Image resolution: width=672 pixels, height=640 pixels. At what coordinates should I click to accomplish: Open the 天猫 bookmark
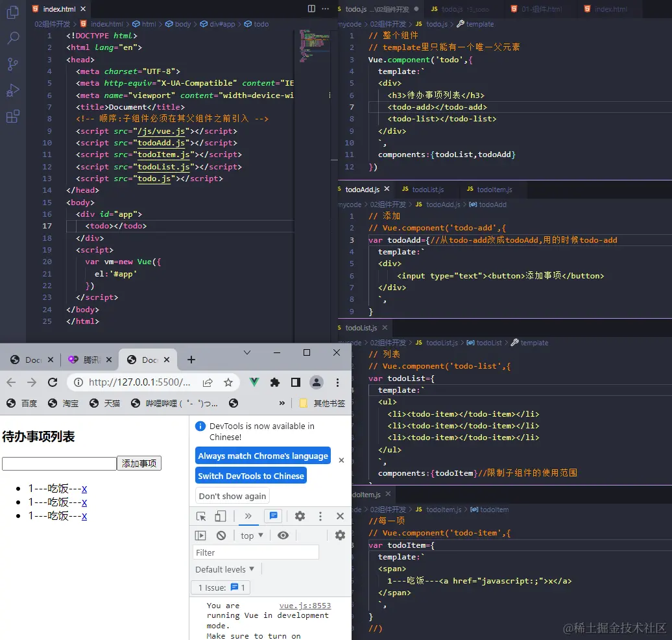point(105,403)
